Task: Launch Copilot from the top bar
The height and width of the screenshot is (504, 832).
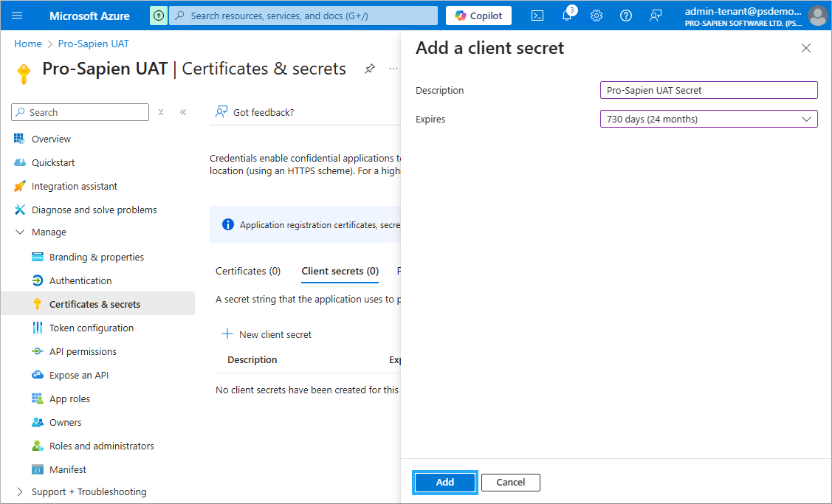Action: coord(478,15)
